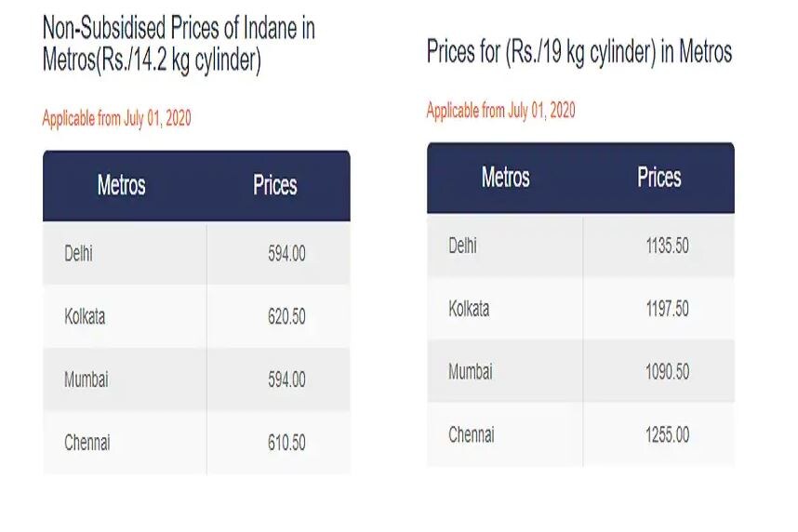The image size is (798, 532).
Task: Click the Prices header in the 19 kg table
Action: pos(659,177)
